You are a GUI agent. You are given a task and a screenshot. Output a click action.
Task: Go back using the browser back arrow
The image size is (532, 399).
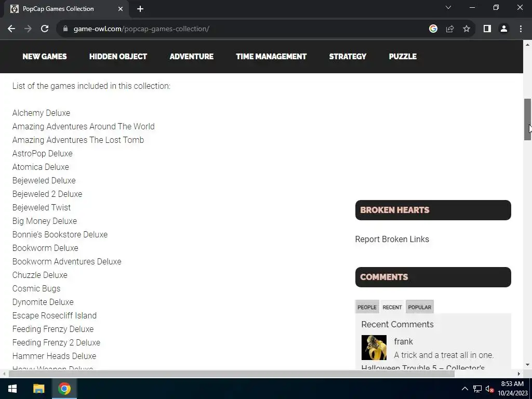click(x=11, y=29)
